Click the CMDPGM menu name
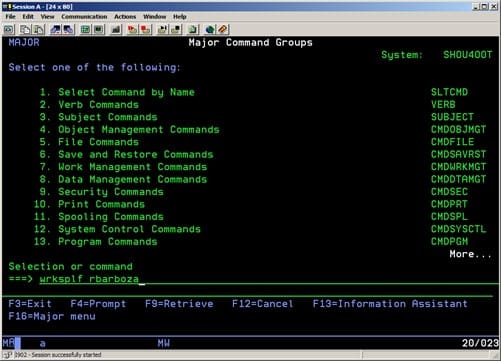 449,242
